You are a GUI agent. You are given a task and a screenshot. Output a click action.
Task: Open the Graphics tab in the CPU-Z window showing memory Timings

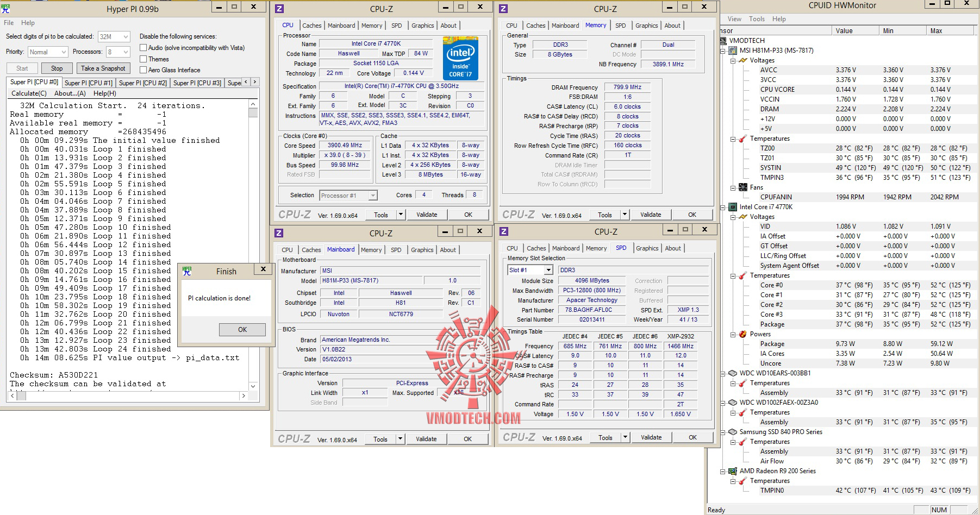(x=647, y=26)
